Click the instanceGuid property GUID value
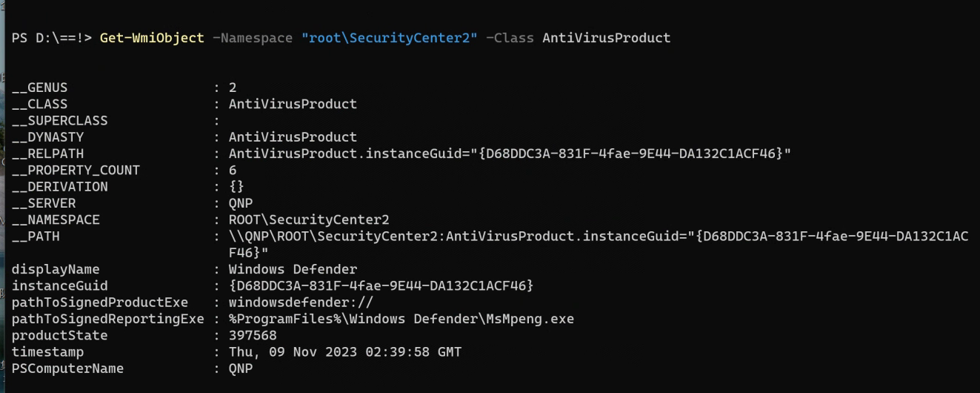The height and width of the screenshot is (393, 980). click(x=381, y=285)
